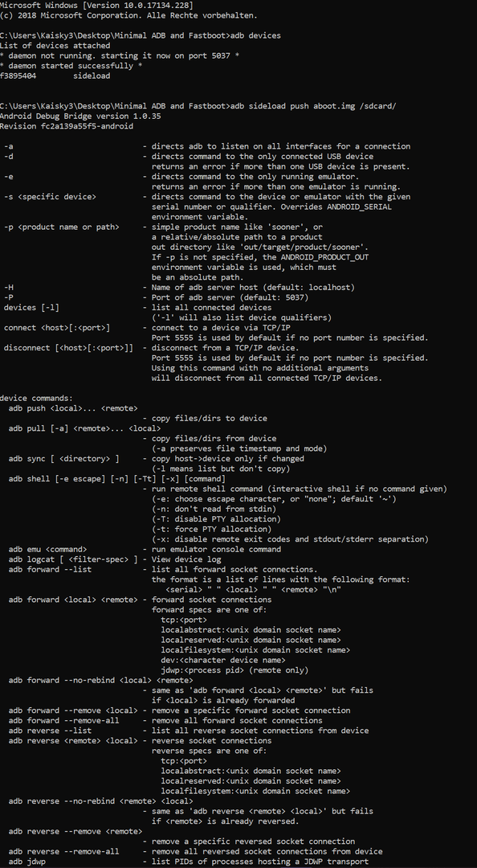The width and height of the screenshot is (477, 868).
Task: Click the device serial f3895404
Action: [18, 76]
